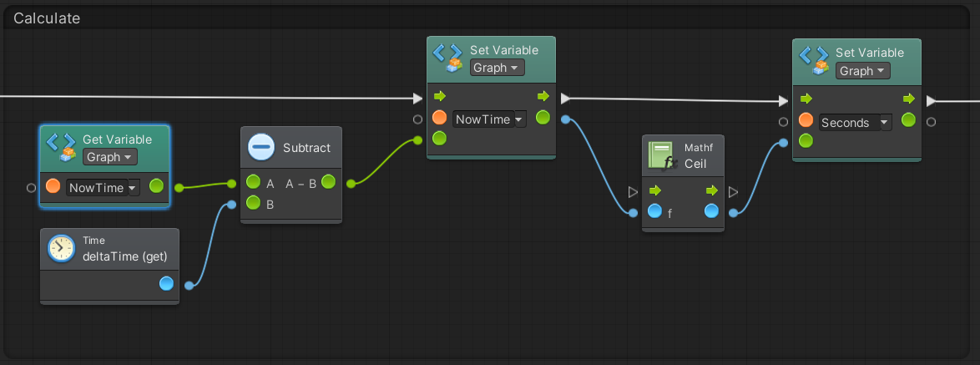
Task: Click the deltaTime node's blue output port
Action: tap(166, 284)
